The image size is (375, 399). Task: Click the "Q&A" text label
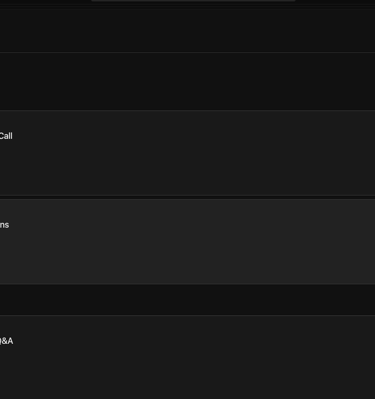pos(6,341)
